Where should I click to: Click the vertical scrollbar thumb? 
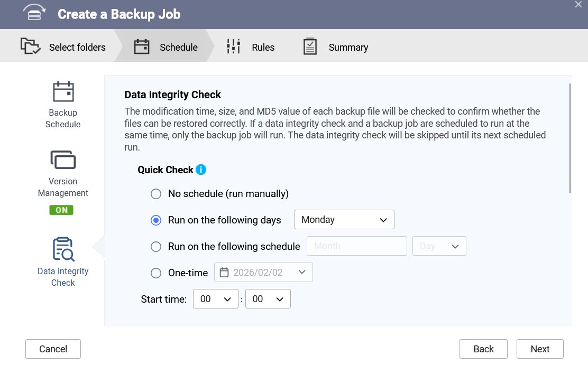pos(571,138)
